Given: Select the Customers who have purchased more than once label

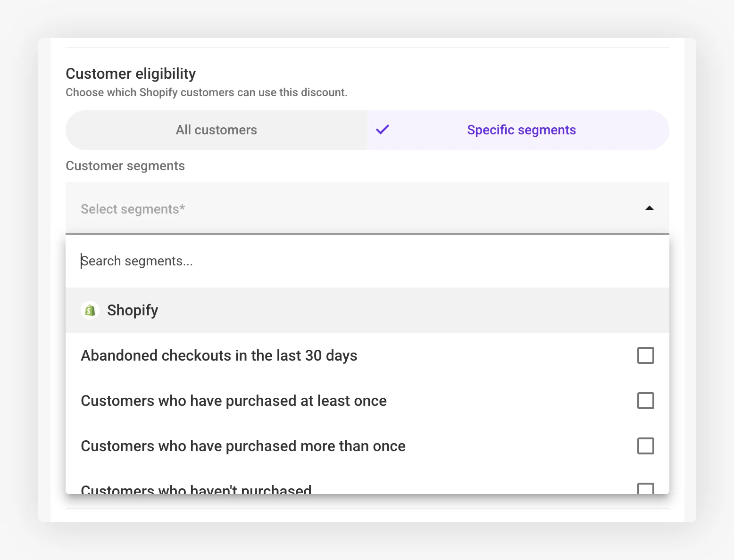Looking at the screenshot, I should coord(243,446).
